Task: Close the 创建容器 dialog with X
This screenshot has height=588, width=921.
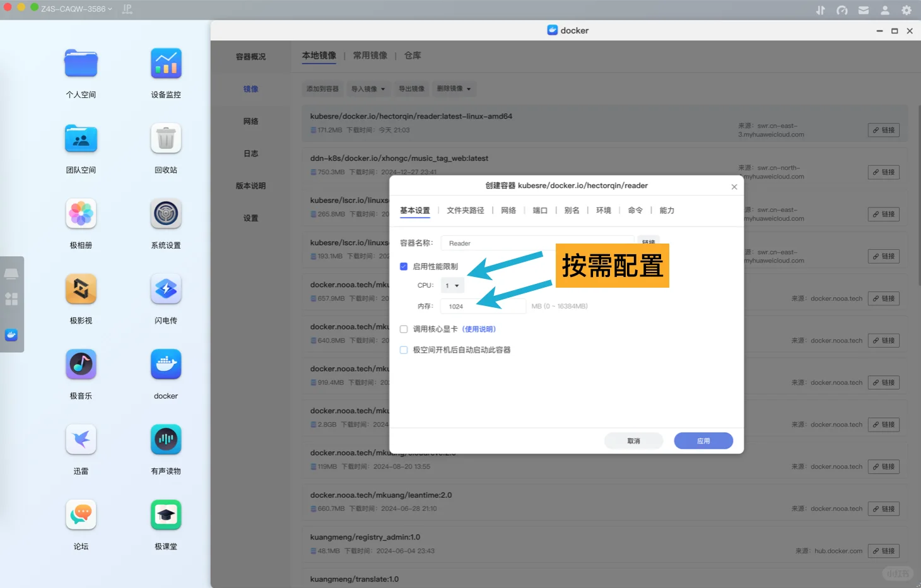Action: [x=734, y=187]
